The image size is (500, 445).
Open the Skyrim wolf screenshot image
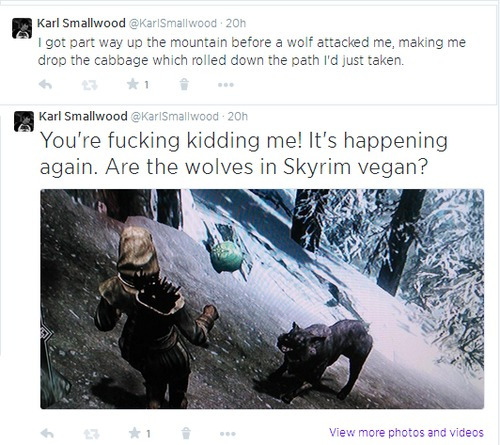tap(262, 299)
